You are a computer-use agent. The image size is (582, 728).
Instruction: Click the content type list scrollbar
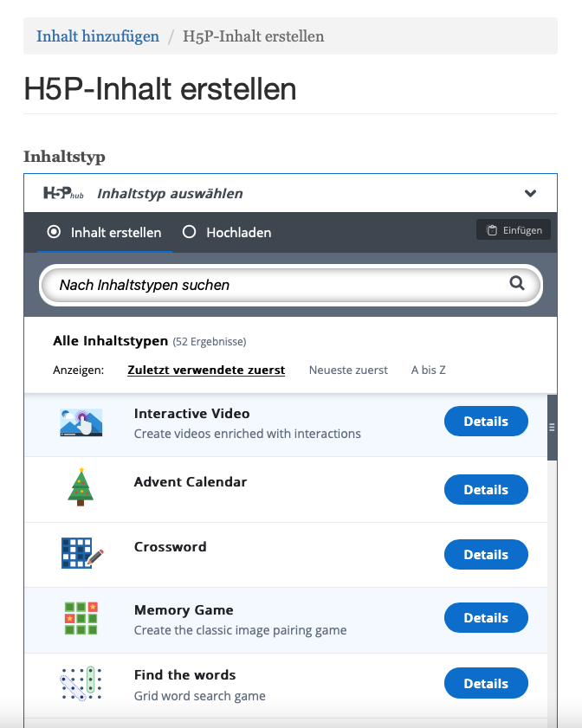tap(552, 427)
